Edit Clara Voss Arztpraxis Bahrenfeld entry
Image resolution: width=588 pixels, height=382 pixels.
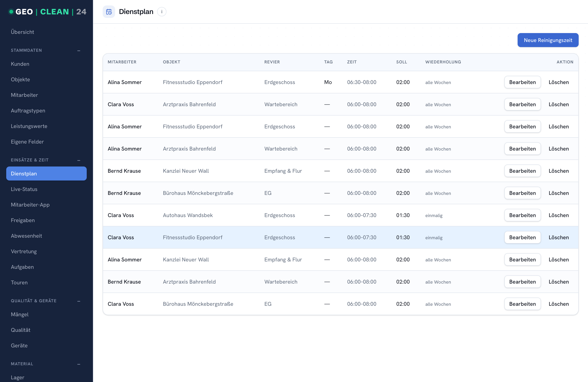[x=522, y=104]
